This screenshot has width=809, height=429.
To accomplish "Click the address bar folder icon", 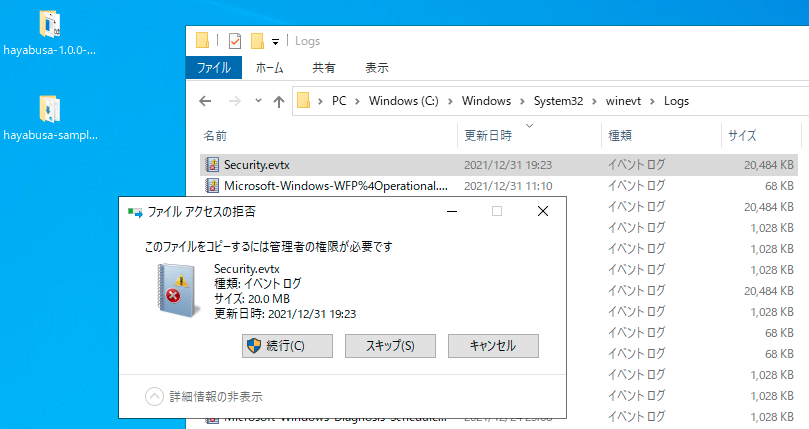I will pos(304,100).
